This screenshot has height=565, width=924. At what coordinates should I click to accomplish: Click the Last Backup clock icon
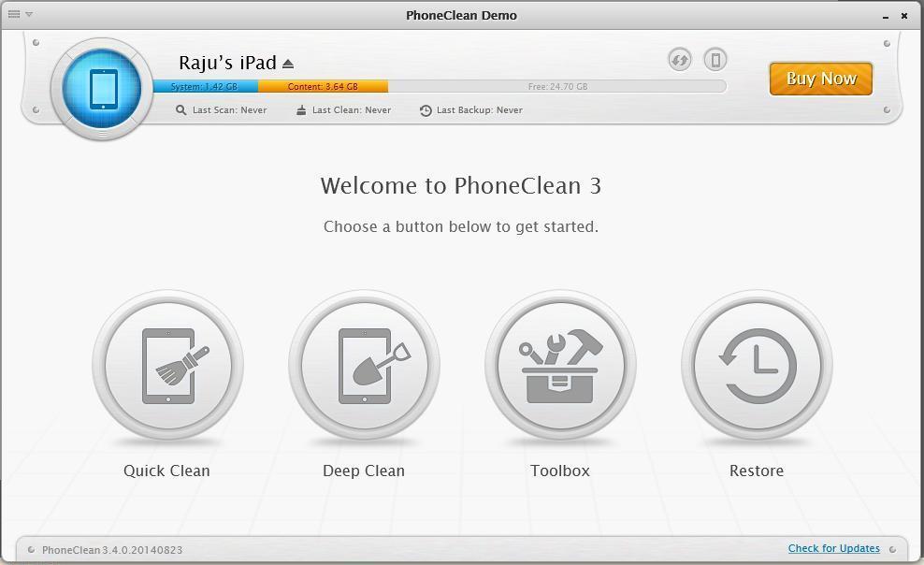tap(428, 109)
